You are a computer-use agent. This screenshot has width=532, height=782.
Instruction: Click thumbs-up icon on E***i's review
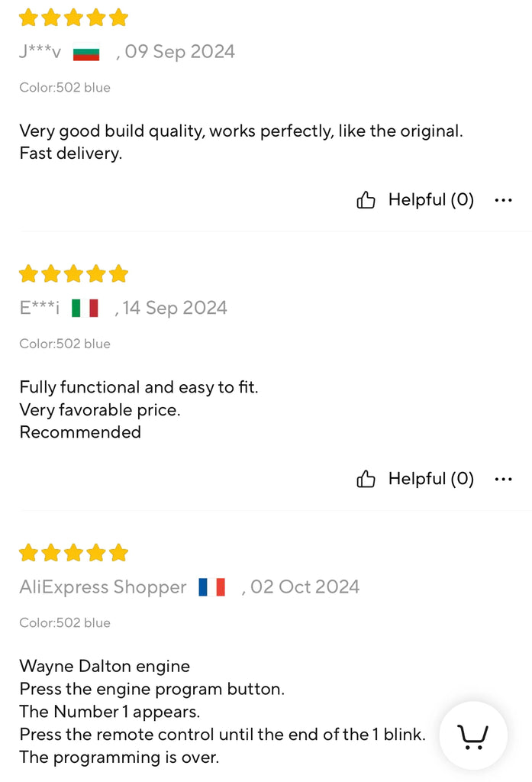pyautogui.click(x=366, y=479)
